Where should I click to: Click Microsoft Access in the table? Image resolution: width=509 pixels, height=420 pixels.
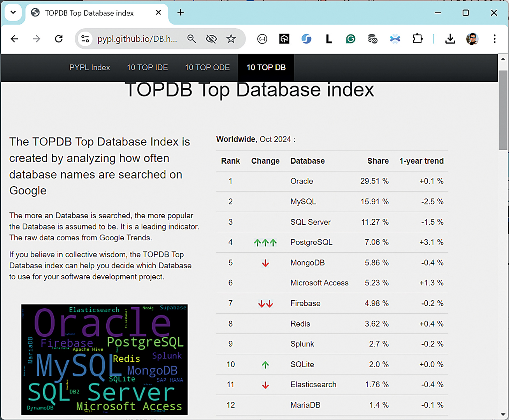pos(319,283)
